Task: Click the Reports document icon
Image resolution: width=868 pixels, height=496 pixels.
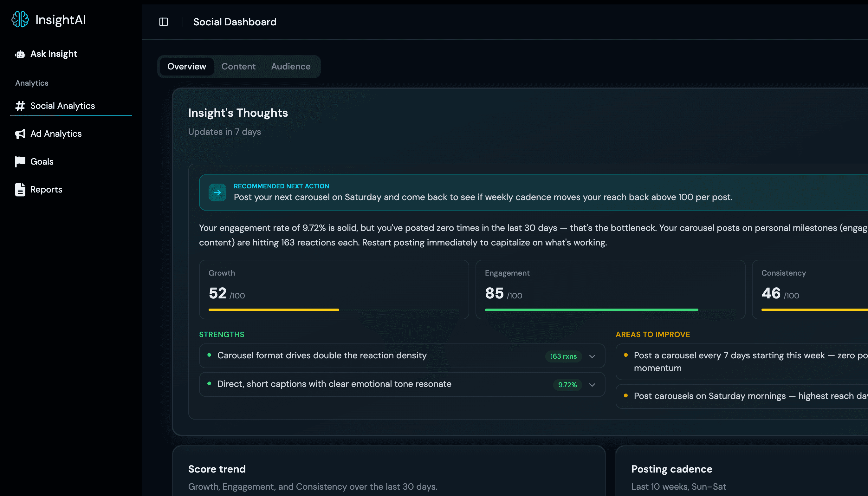Action: 20,190
